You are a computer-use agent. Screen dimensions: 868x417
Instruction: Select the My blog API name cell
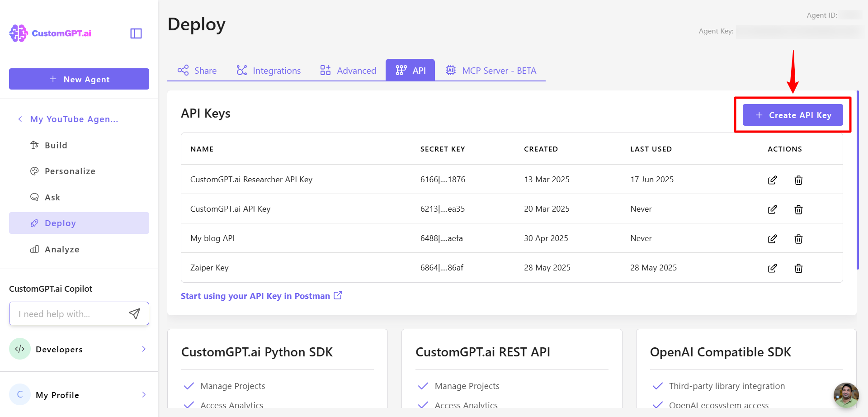pyautogui.click(x=212, y=238)
